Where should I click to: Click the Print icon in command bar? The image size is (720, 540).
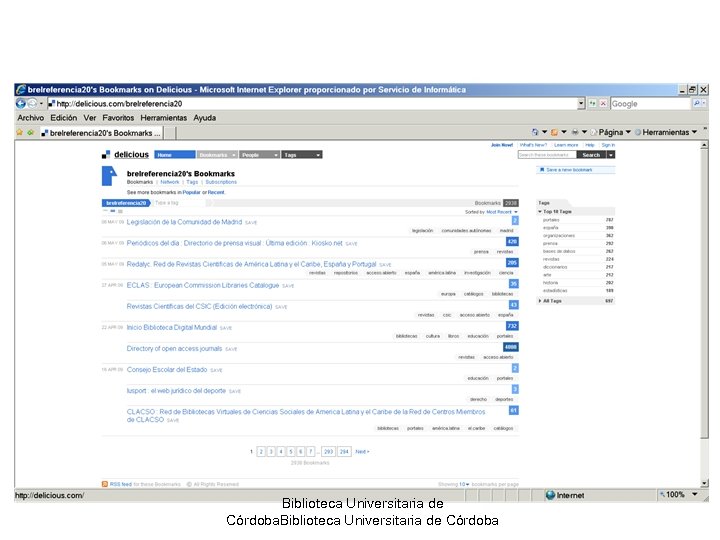[575, 132]
